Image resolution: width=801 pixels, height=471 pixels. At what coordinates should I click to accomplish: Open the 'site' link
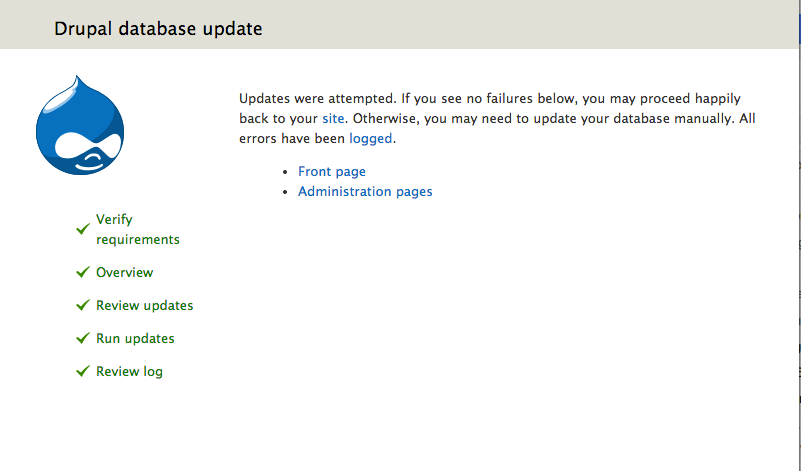click(x=333, y=119)
